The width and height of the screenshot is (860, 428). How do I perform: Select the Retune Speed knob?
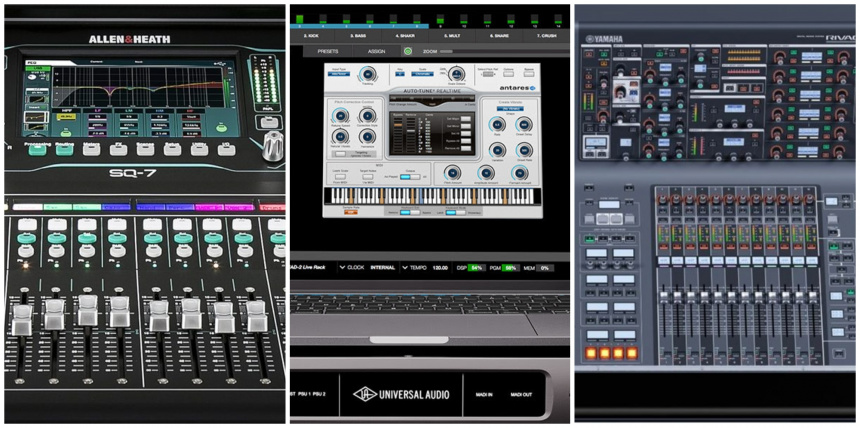[341, 116]
